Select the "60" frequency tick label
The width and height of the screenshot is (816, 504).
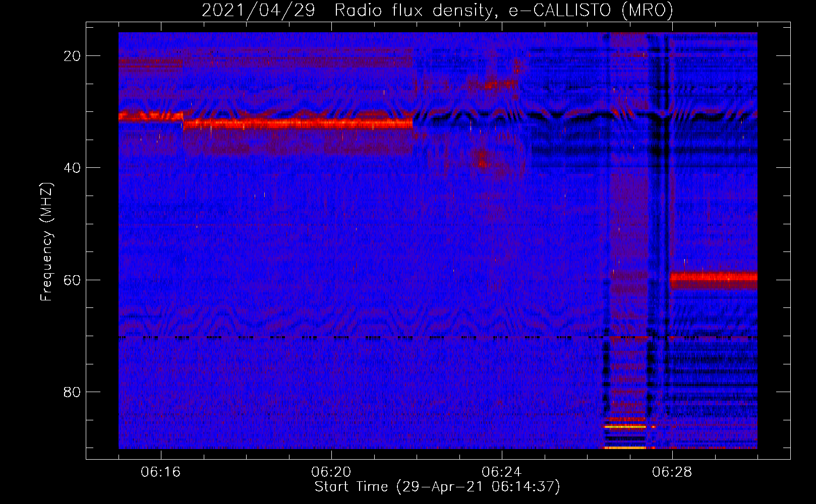[73, 280]
